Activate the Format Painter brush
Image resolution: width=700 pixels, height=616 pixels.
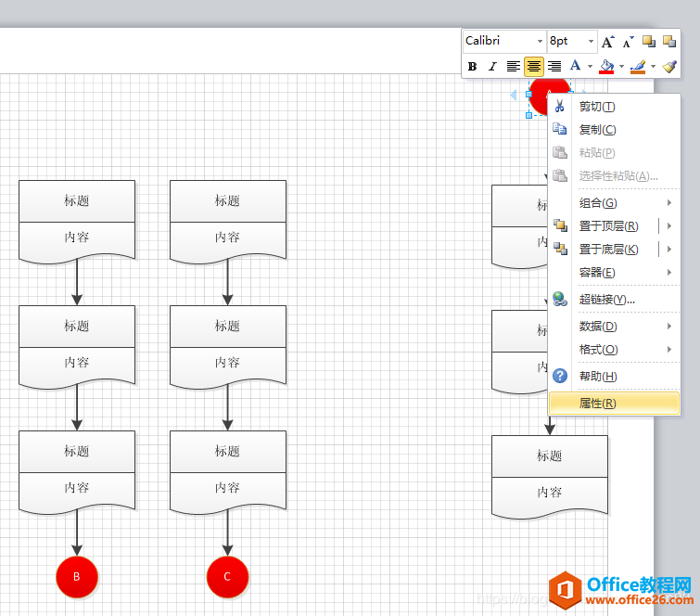point(669,67)
